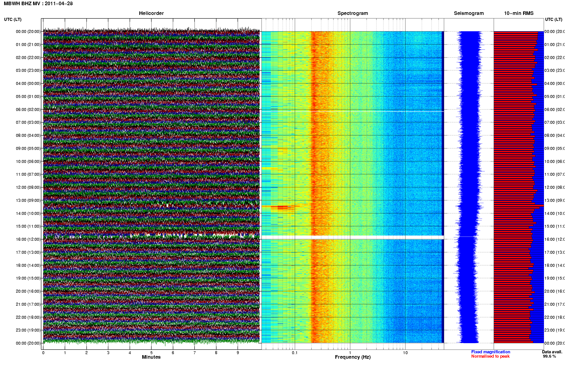Click the left-axis time label '02:00 (22:00)'
588x368 pixels.
tap(28, 58)
